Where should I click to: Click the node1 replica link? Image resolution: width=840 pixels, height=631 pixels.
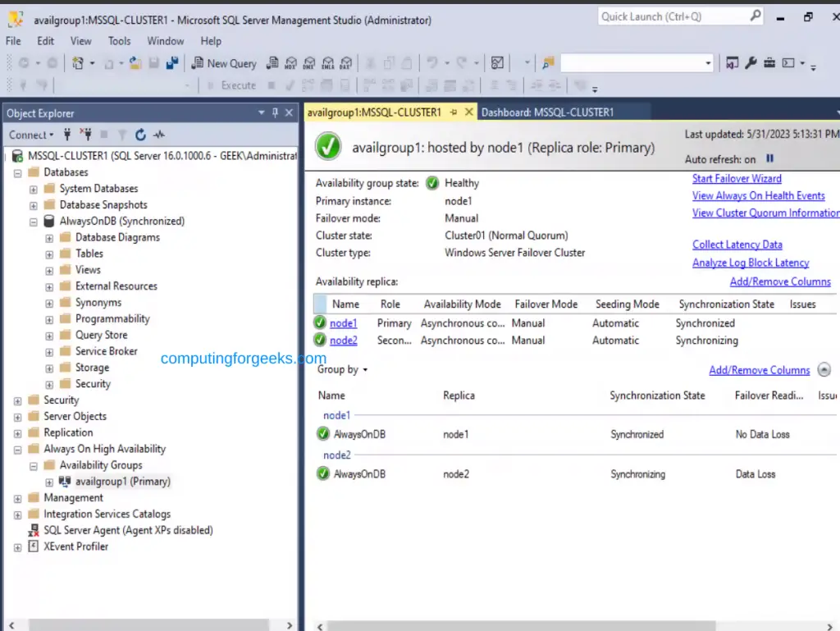pyautogui.click(x=344, y=323)
